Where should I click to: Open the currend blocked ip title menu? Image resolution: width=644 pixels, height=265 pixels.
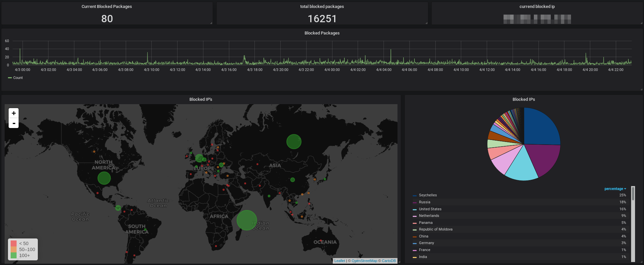pos(537,7)
